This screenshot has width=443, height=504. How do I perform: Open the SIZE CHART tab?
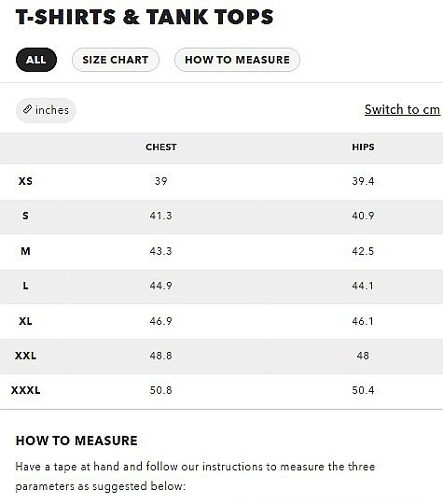tap(116, 60)
